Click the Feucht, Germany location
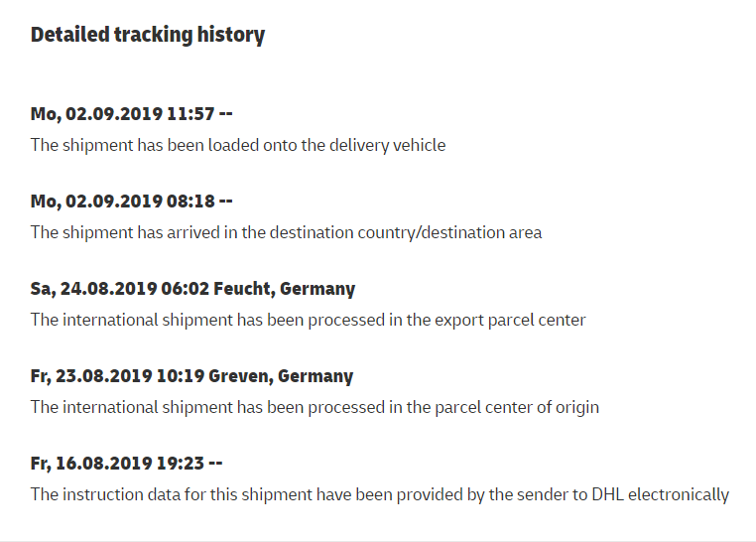The height and width of the screenshot is (542, 756). [x=284, y=289]
